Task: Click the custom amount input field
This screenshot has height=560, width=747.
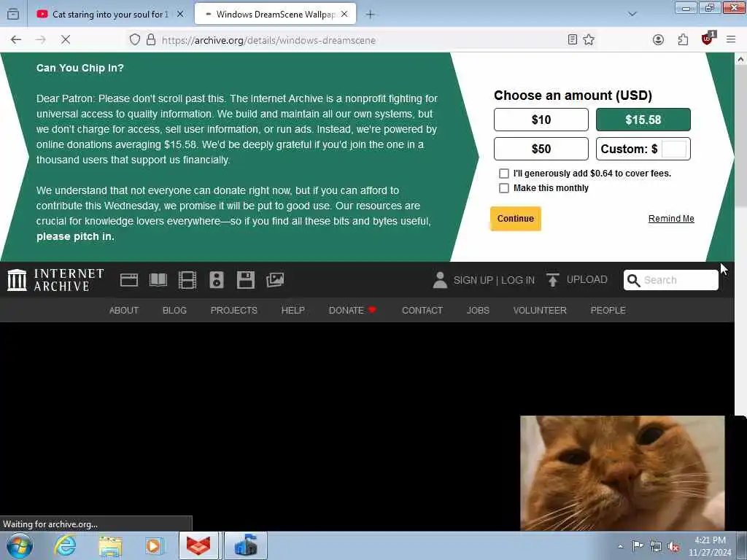Action: point(674,149)
